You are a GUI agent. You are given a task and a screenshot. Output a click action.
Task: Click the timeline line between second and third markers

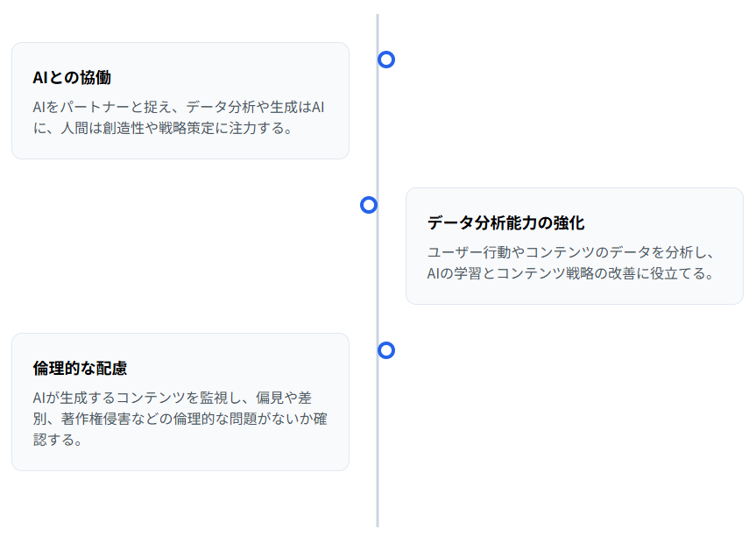click(x=378, y=280)
